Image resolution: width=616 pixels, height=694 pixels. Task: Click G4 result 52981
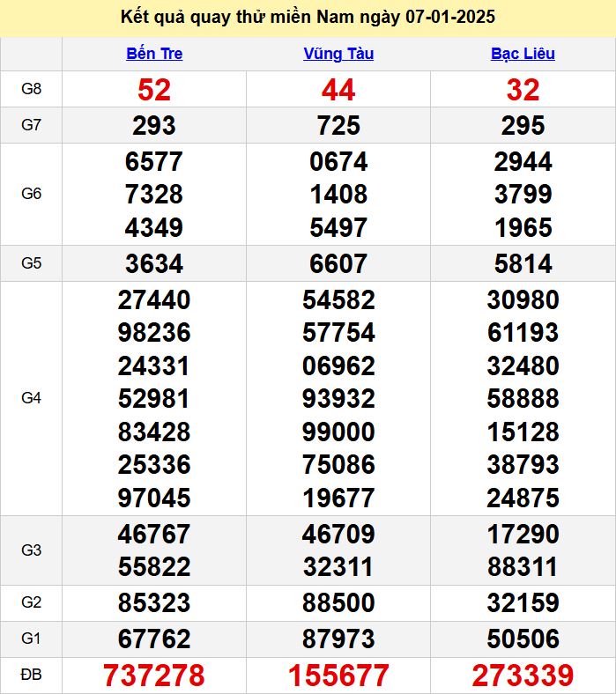154,399
